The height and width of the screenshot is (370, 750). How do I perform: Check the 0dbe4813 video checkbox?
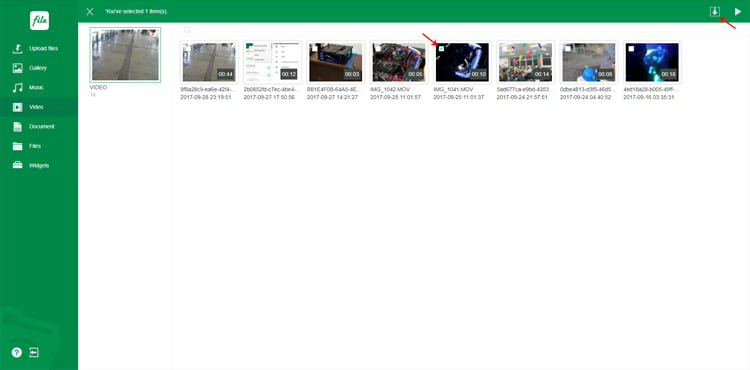coord(568,49)
